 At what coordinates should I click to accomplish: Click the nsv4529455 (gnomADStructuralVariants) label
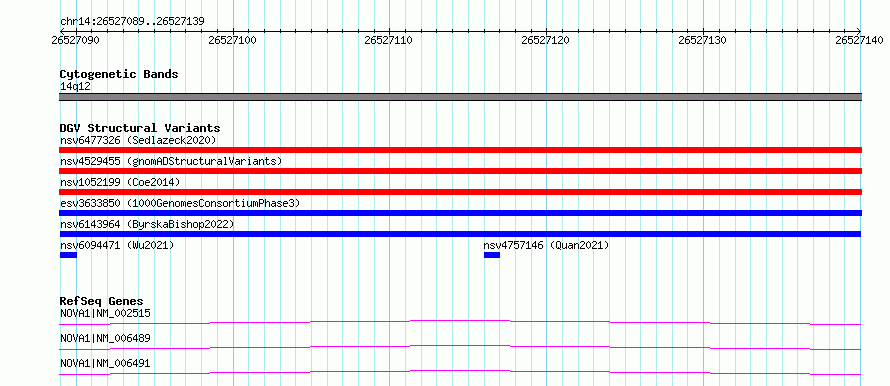tap(171, 161)
